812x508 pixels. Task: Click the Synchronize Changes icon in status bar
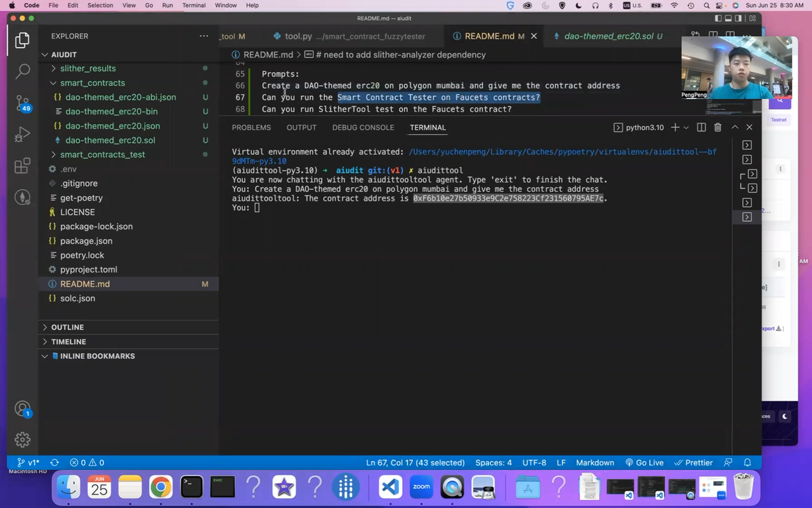[55, 463]
